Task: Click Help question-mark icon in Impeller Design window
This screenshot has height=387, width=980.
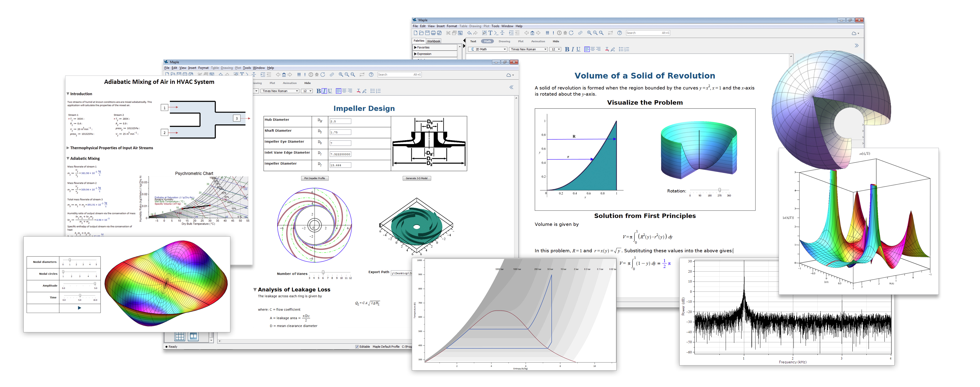Action: coord(371,75)
